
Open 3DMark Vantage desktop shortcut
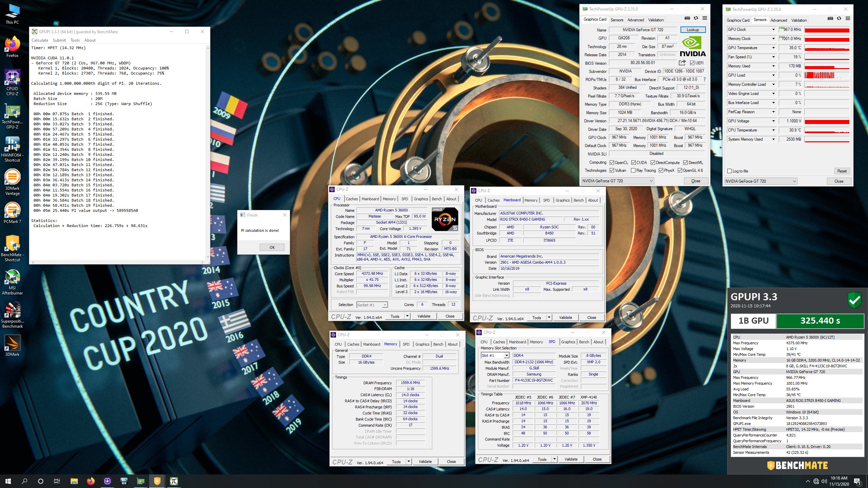12,182
